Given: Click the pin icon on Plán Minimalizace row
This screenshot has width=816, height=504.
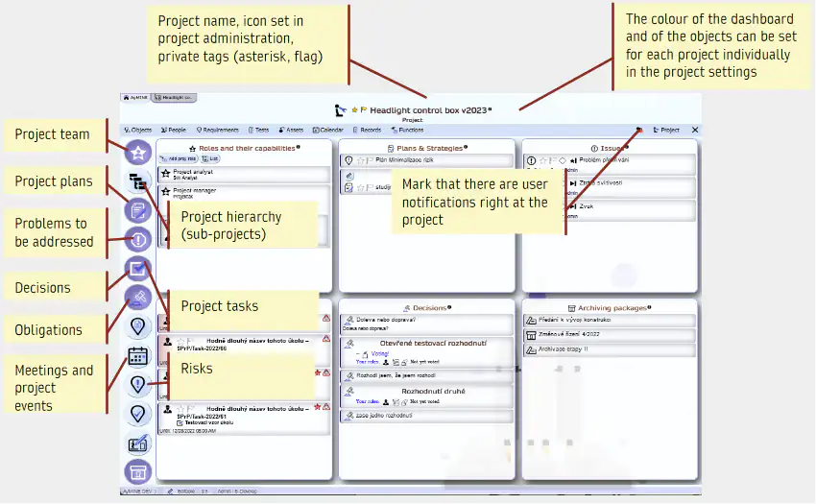Looking at the screenshot, I should coord(349,160).
